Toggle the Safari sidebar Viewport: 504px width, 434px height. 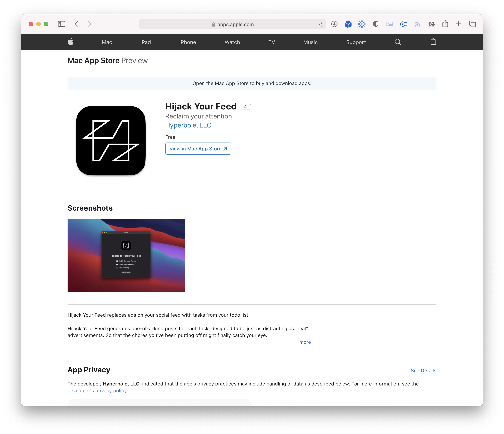(62, 24)
